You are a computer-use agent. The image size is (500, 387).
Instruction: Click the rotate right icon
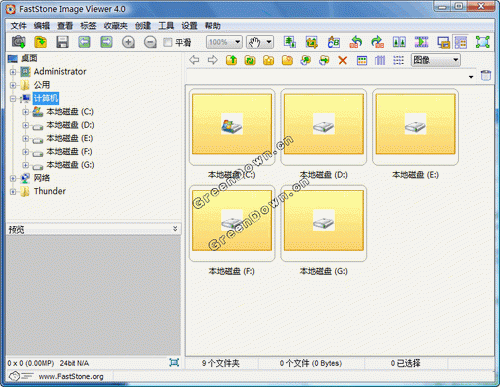(x=378, y=42)
